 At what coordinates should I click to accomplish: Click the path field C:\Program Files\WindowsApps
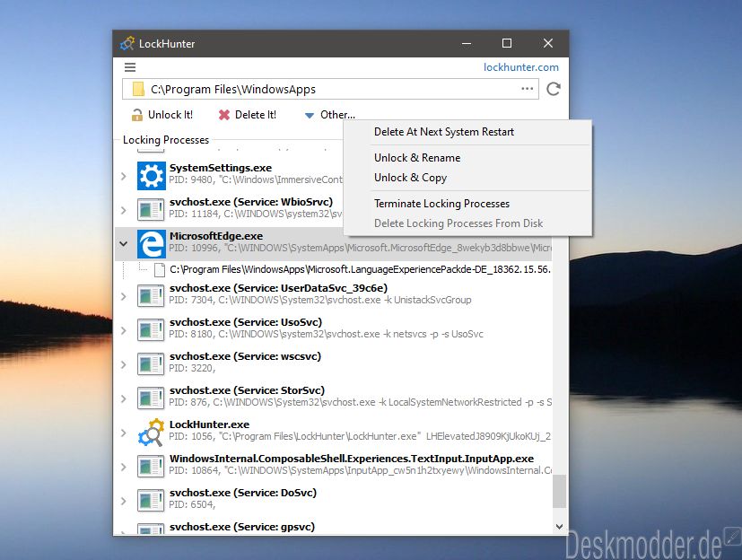click(x=330, y=89)
